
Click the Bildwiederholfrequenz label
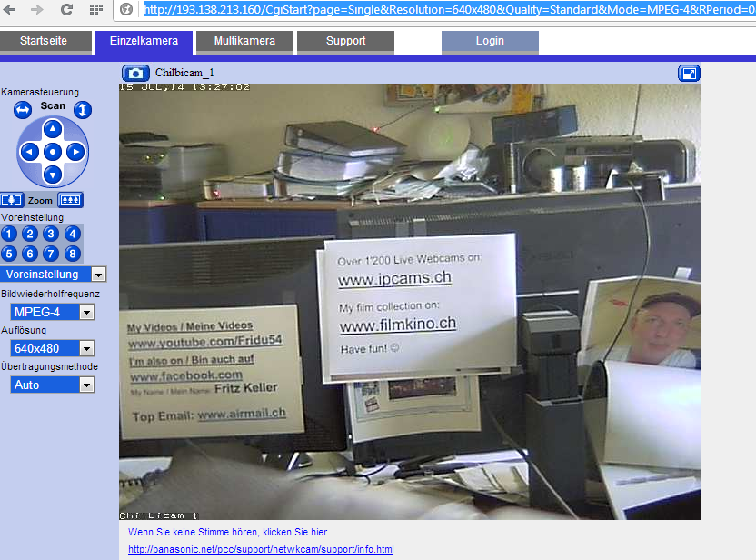click(x=50, y=294)
